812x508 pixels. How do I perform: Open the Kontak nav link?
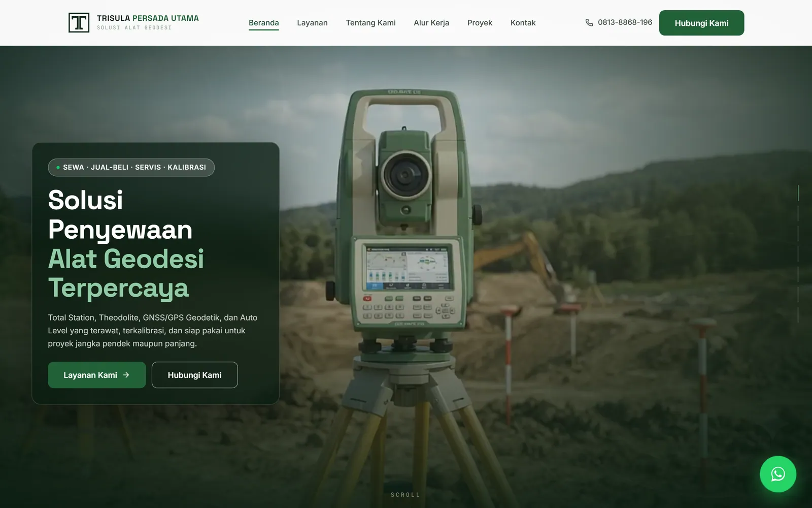(x=523, y=23)
